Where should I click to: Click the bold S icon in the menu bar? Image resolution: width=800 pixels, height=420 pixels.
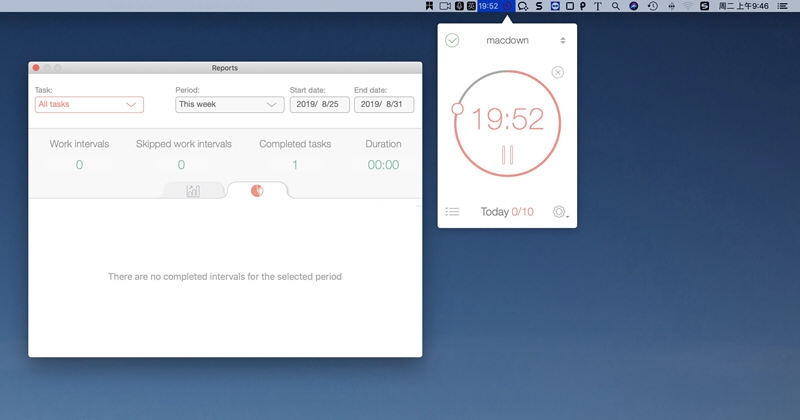point(539,6)
